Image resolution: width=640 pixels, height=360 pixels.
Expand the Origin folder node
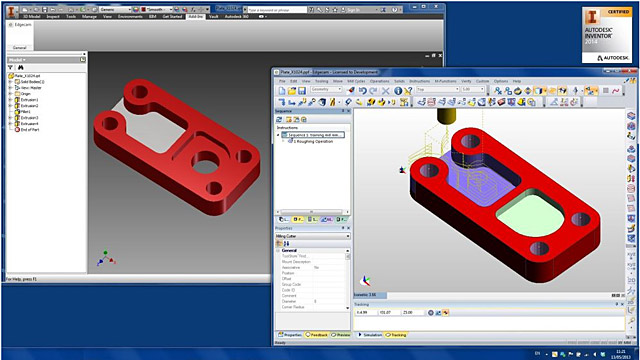tap(10, 93)
